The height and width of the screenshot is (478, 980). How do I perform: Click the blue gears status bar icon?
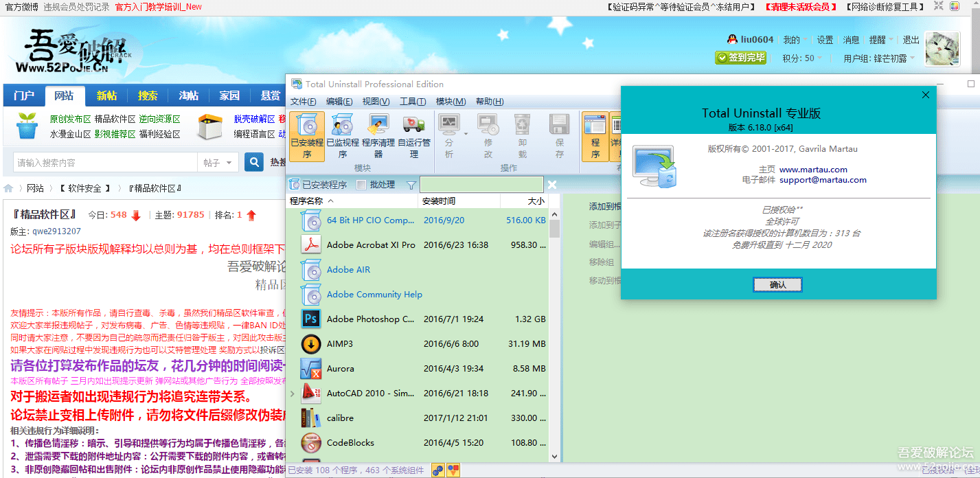click(x=437, y=470)
